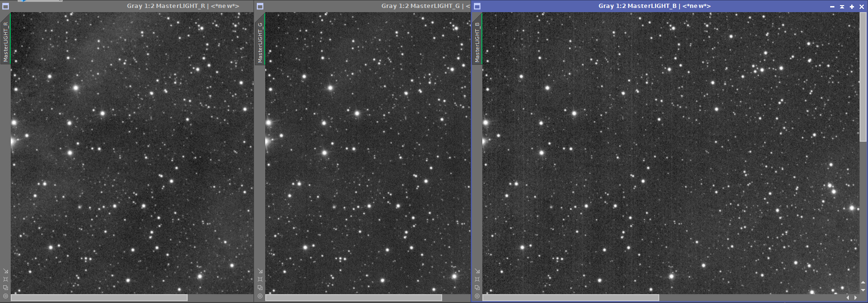Image resolution: width=868 pixels, height=303 pixels.
Task: Maximize MasterLIGHT_B window with plus button
Action: (852, 7)
